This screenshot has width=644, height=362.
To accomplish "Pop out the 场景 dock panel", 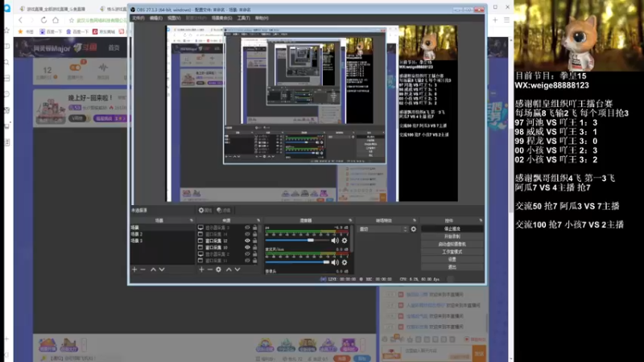I will pos(192,220).
